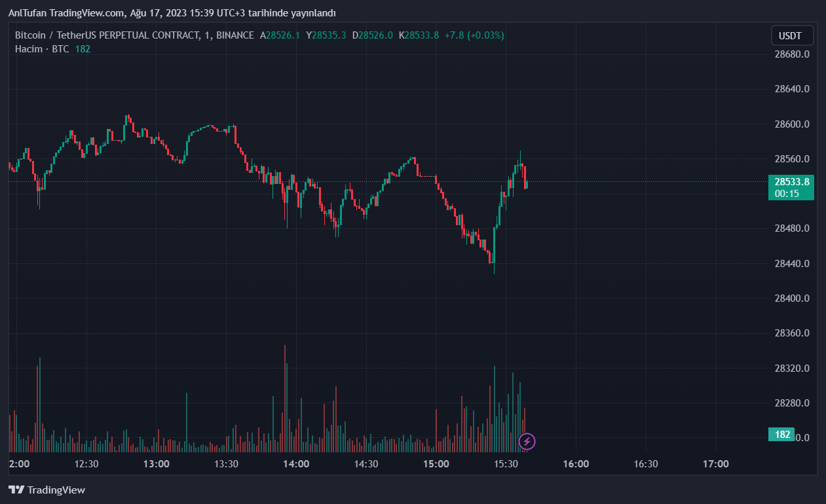
Task: Select the 16:00 label on time axis
Action: (576, 464)
